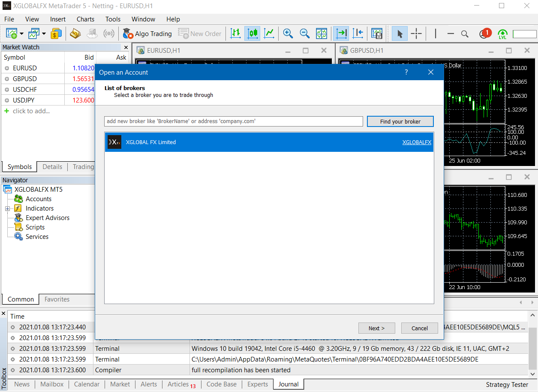
Task: Click the New Order toolbar button
Action: pyautogui.click(x=200, y=33)
